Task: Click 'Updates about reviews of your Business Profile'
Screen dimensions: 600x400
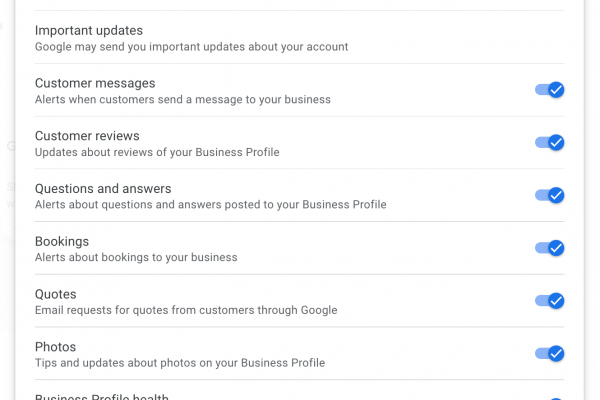Action: (x=157, y=153)
